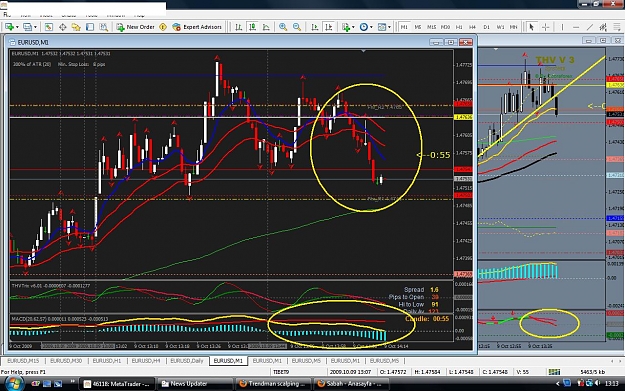625x391 pixels.
Task: Expand the Profiles dropdown arrow
Action: 35,27
